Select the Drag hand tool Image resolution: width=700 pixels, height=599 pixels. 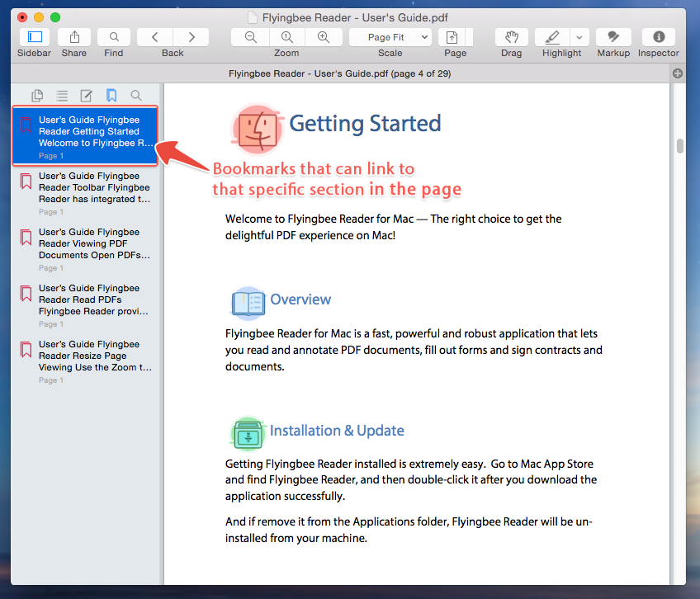pos(512,37)
